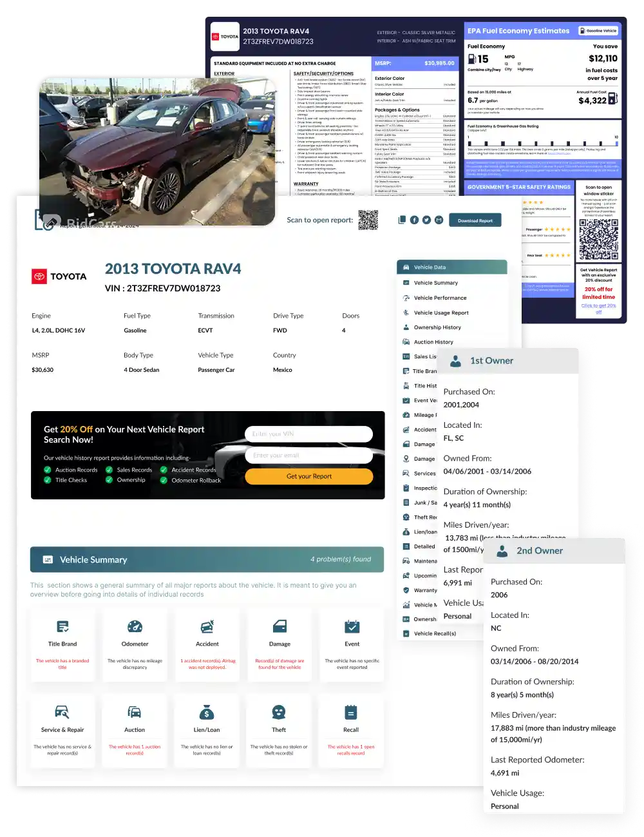Click 'Click to get 20% off' link
The height and width of the screenshot is (837, 644).
pyautogui.click(x=598, y=309)
